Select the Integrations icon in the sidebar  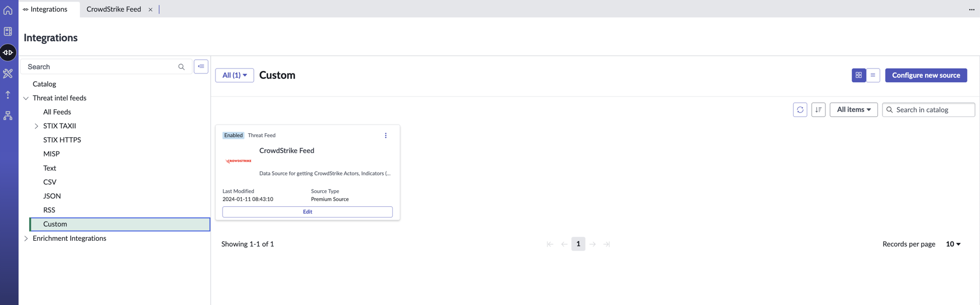(x=8, y=53)
